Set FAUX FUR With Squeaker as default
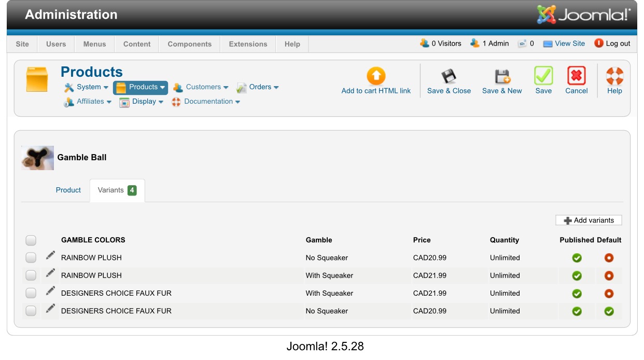The width and height of the screenshot is (644, 360). (x=609, y=294)
